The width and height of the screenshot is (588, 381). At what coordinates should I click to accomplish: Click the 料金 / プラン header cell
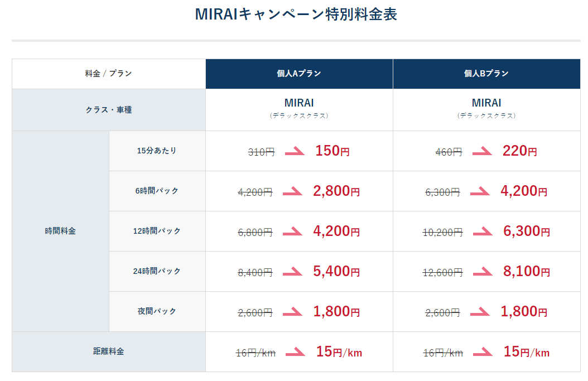[x=108, y=74]
